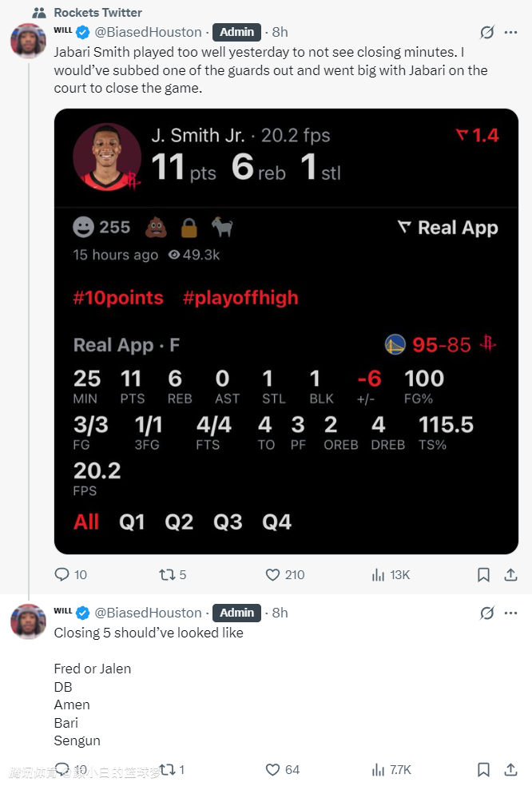Select the Q4 stats tab
Screen dimensions: 532x786
tap(276, 522)
